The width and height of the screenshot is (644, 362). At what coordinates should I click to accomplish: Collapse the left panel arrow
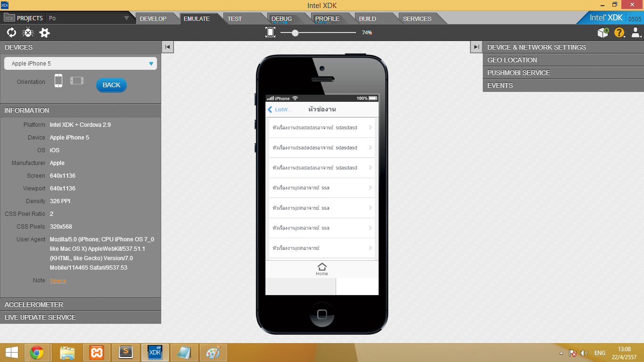coord(167,47)
